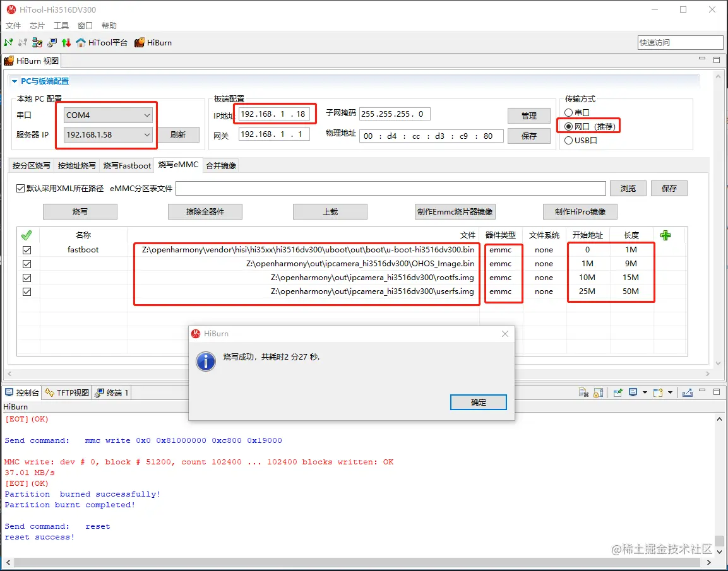Click 浏览 to browse the partition table

coord(628,188)
